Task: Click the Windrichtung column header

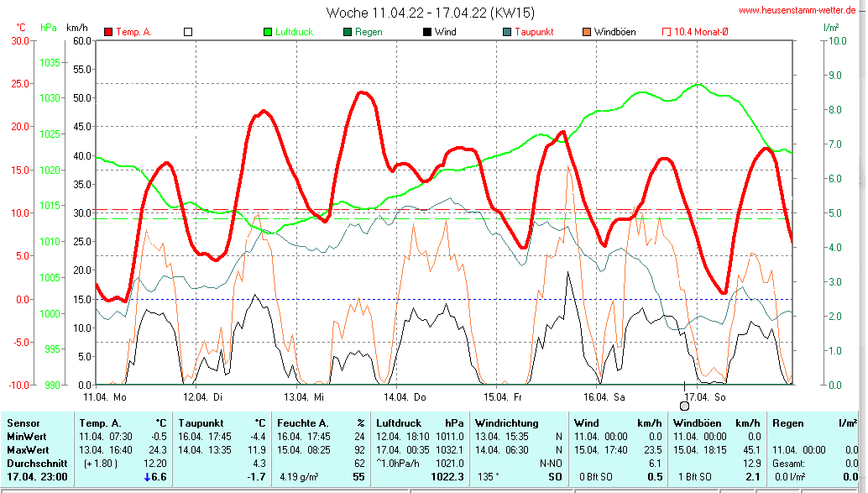Action: [505, 423]
